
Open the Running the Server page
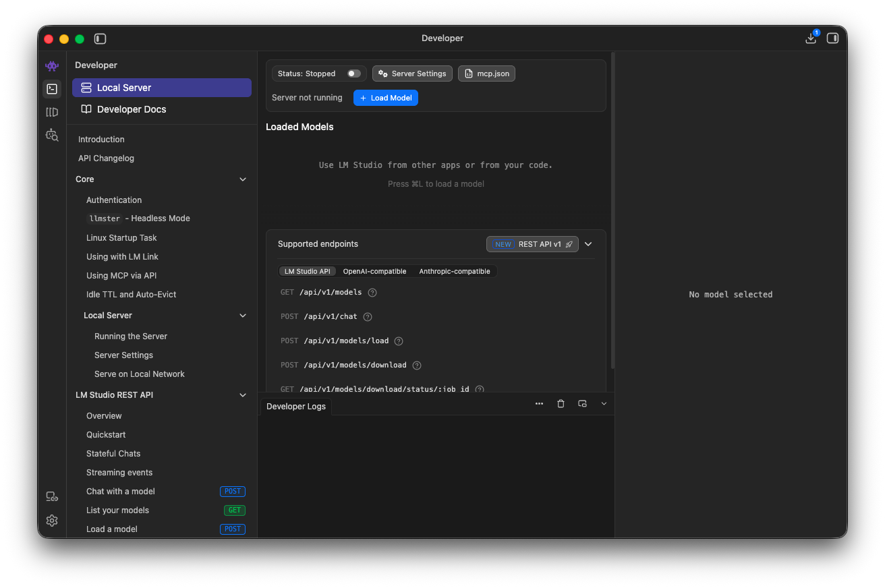click(131, 336)
